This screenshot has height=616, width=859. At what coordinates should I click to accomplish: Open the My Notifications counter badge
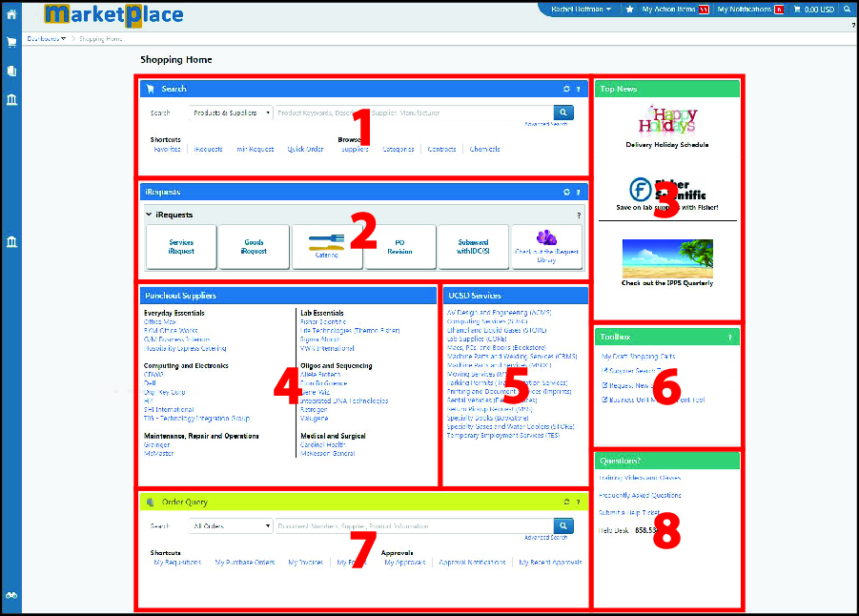[x=779, y=10]
